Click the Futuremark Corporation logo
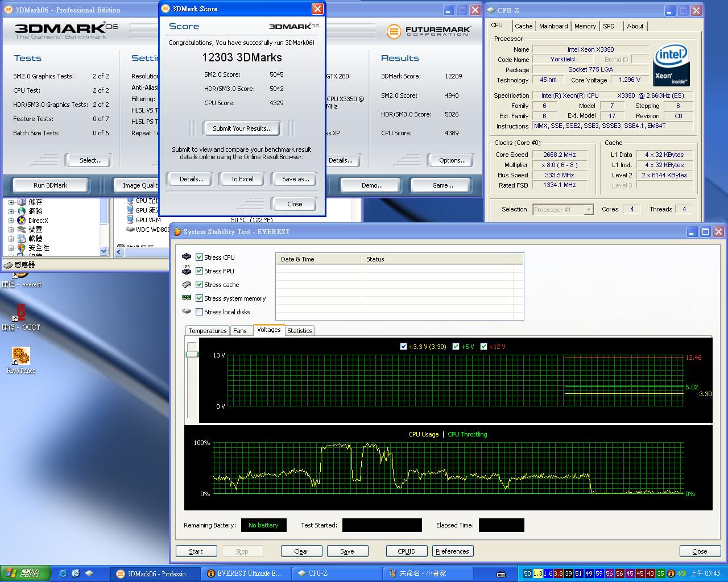Image resolution: width=728 pixels, height=582 pixels. (x=429, y=31)
